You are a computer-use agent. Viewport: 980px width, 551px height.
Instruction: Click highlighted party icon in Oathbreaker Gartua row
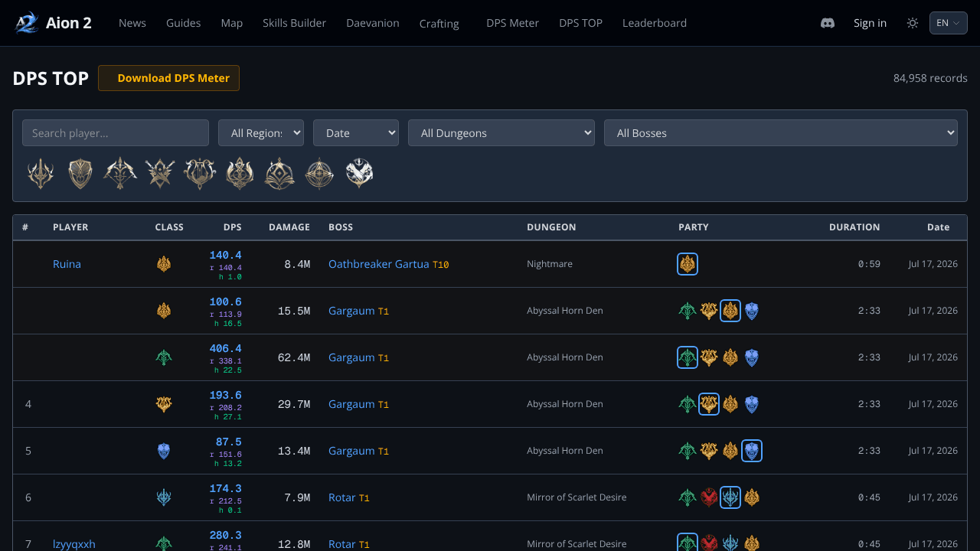click(x=688, y=264)
